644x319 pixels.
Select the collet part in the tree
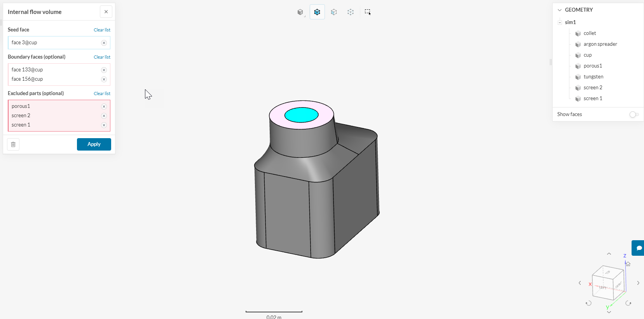[590, 33]
